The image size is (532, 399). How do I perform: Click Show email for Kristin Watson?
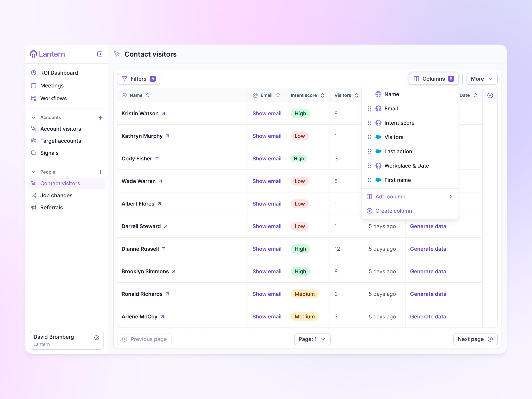tap(267, 113)
